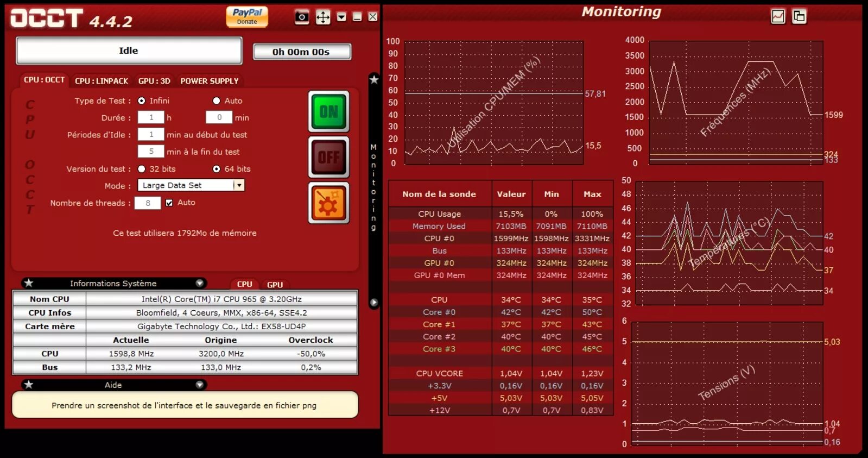Image resolution: width=868 pixels, height=458 pixels.
Task: Minimize the OCCT window
Action: pos(357,17)
